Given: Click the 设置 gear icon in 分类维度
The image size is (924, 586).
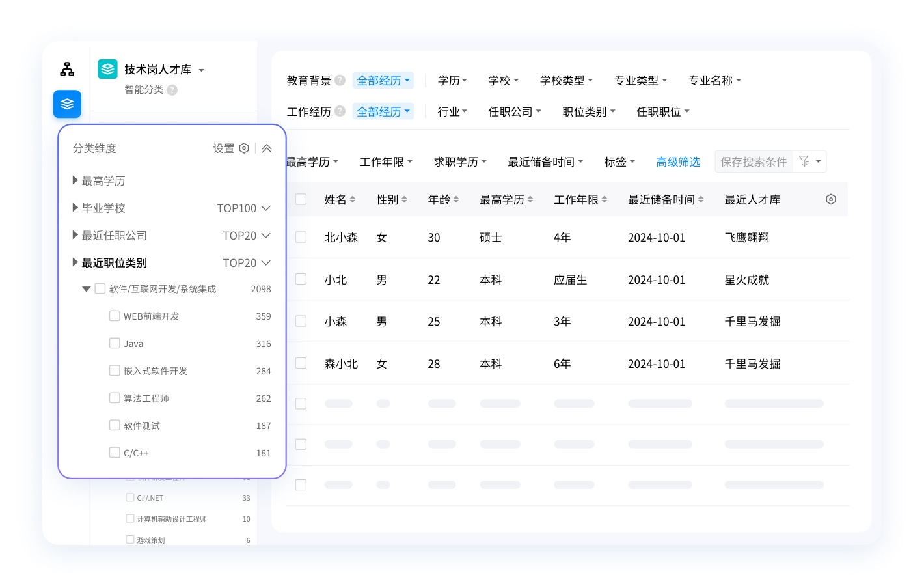Looking at the screenshot, I should tap(244, 148).
